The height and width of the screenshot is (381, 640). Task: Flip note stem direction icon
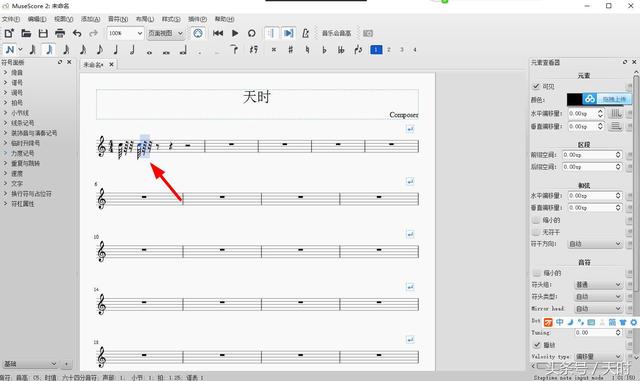(x=358, y=50)
